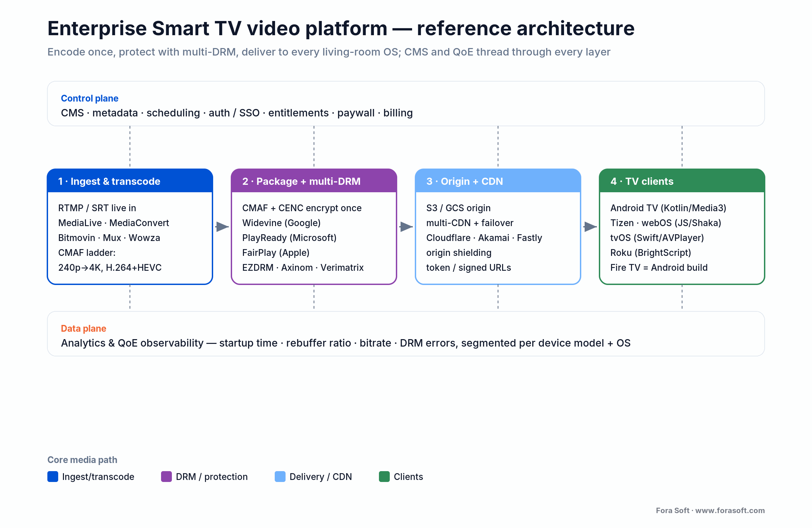Open the Fora Soft · www.forasoft.com footer text
The image size is (812, 528).
[710, 510]
